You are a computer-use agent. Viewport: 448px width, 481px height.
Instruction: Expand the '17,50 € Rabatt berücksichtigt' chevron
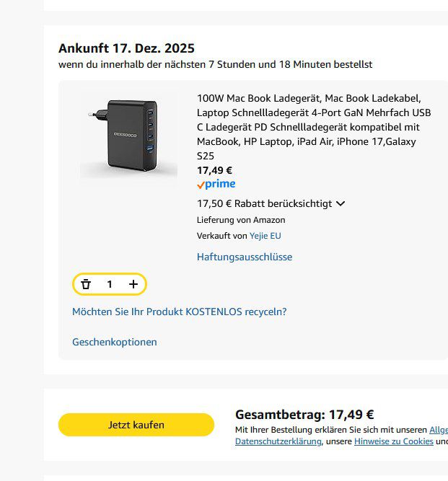(x=341, y=203)
